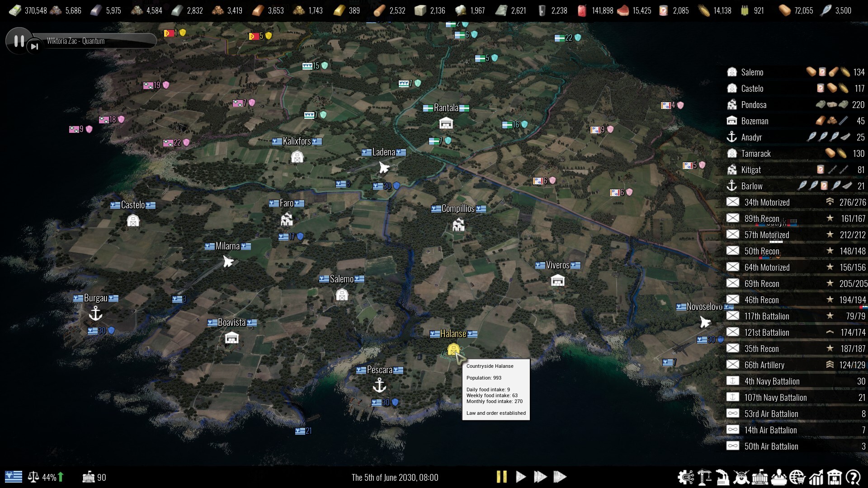Image resolution: width=868 pixels, height=488 pixels.
Task: Open the government building menu icon
Action: click(x=760, y=477)
